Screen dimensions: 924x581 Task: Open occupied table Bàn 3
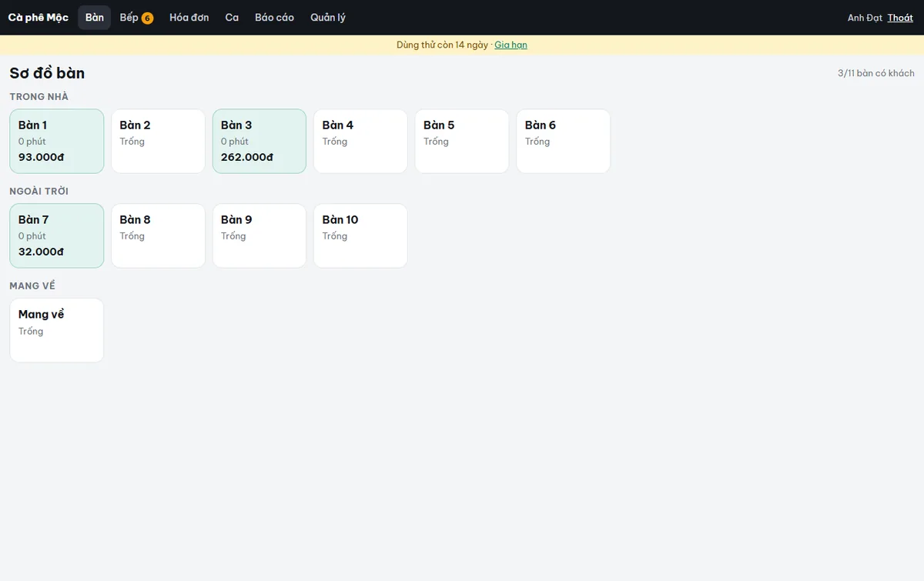pos(259,141)
